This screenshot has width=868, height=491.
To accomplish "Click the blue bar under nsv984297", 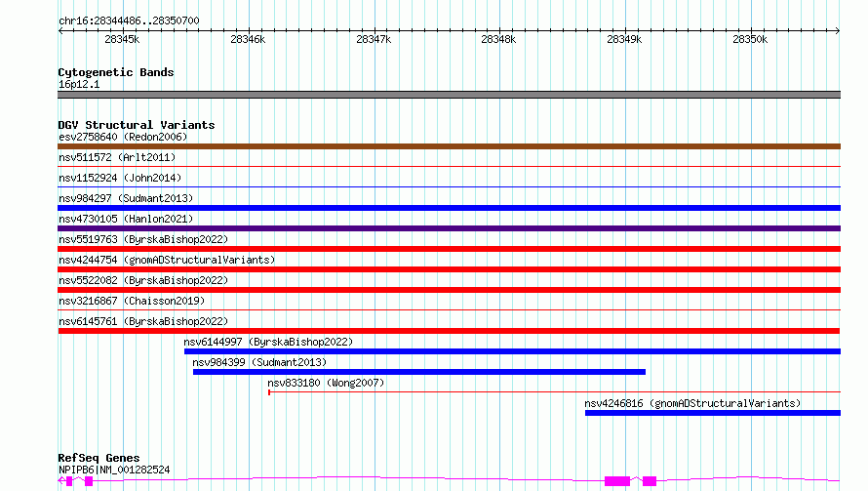I will tap(449, 208).
